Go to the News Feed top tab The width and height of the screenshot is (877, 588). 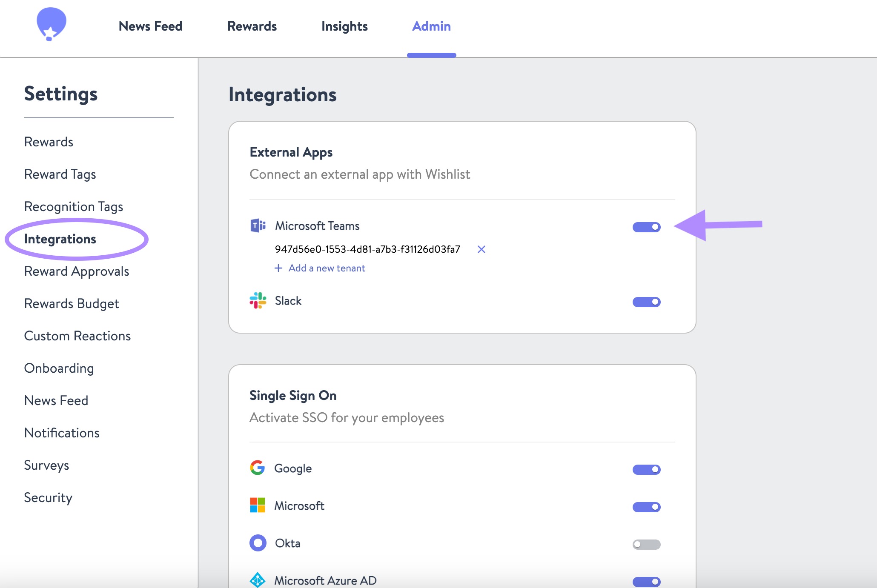150,26
